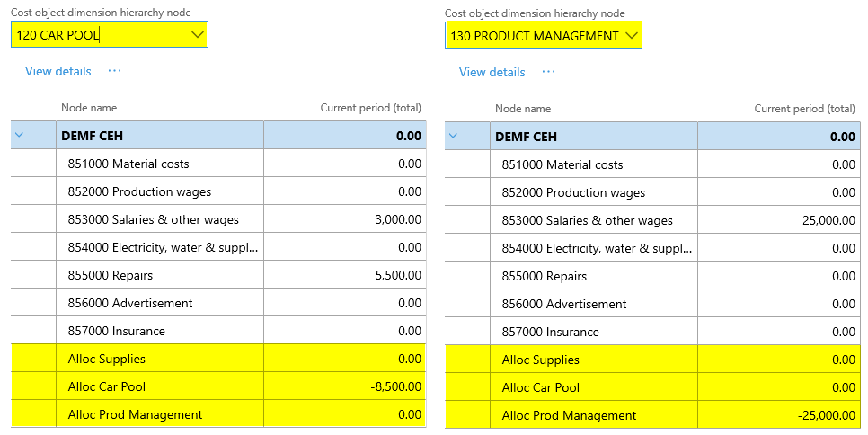Open the 130 PRODUCT MANAGEMENT node dropdown
Image resolution: width=868 pixels, height=435 pixels.
[x=631, y=36]
